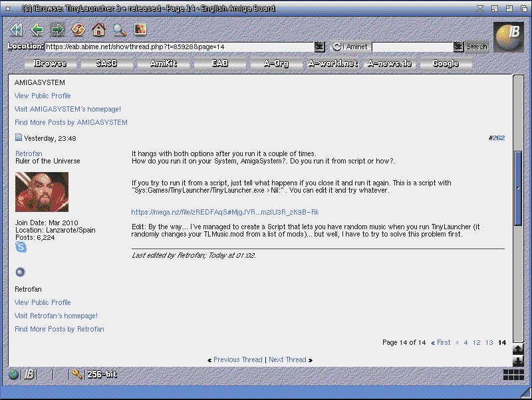
Task: Click the load images picture icon
Action: [140, 29]
